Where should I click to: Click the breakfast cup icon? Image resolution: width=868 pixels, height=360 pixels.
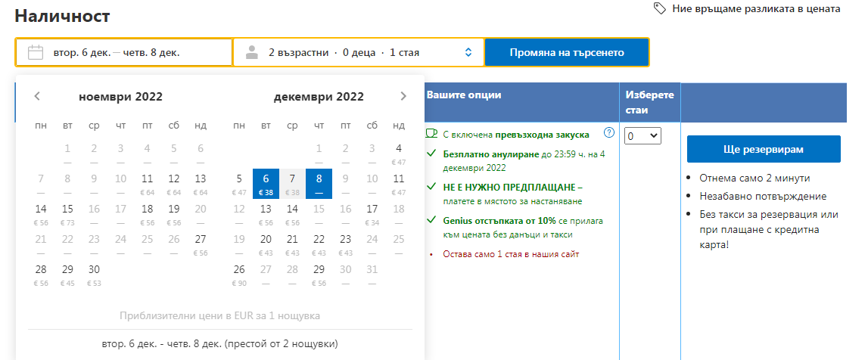pyautogui.click(x=431, y=134)
